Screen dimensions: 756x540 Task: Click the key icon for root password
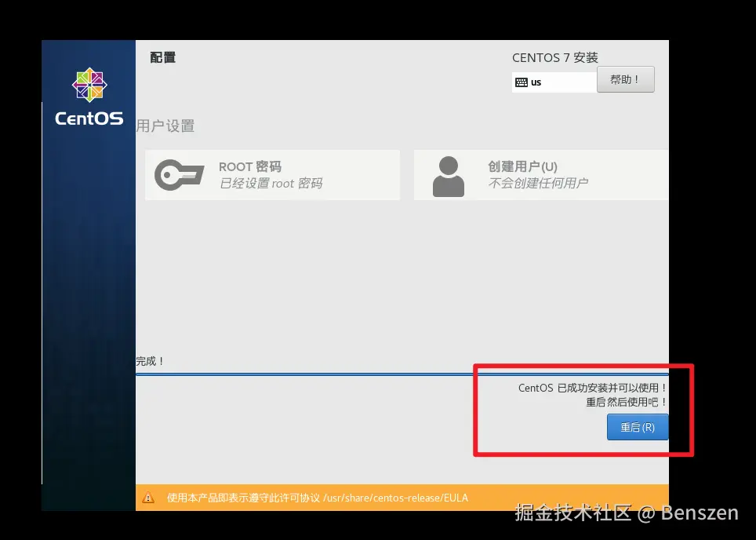coord(179,175)
